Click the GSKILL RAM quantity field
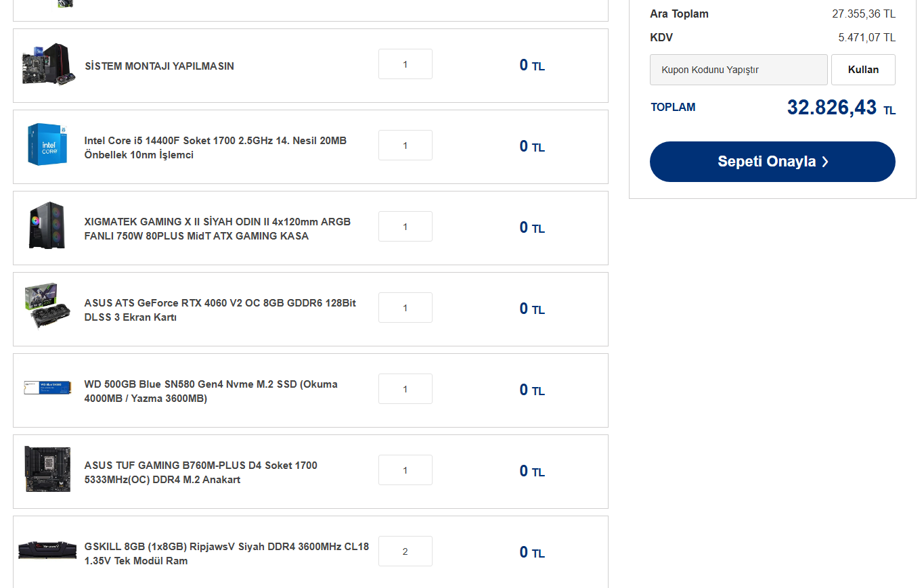This screenshot has height=588, width=924. 405,551
